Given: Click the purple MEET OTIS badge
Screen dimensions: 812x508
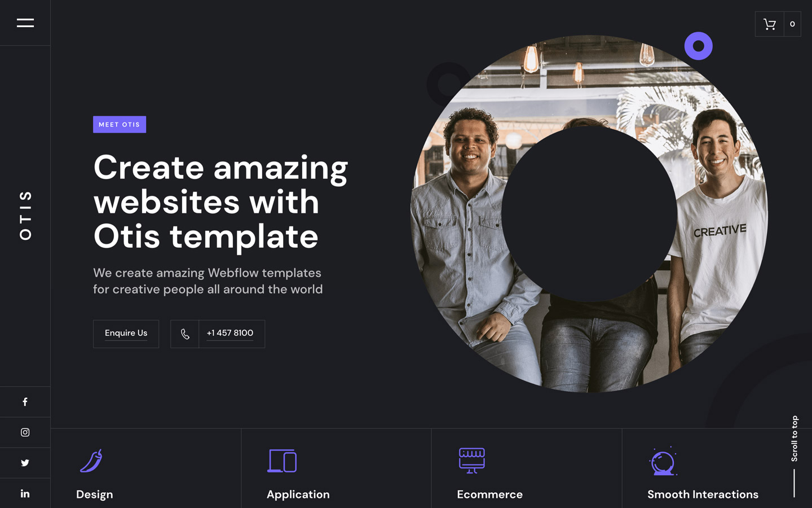Looking at the screenshot, I should click(120, 124).
